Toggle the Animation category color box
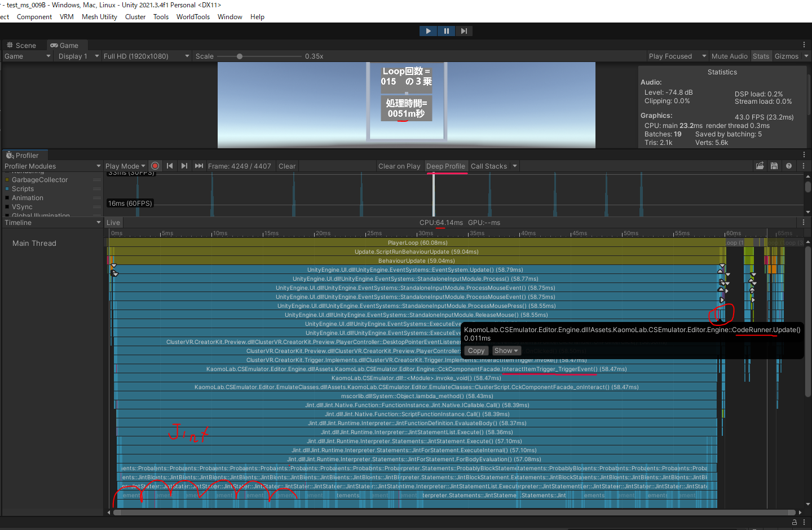Image resolution: width=812 pixels, height=530 pixels. tap(7, 198)
